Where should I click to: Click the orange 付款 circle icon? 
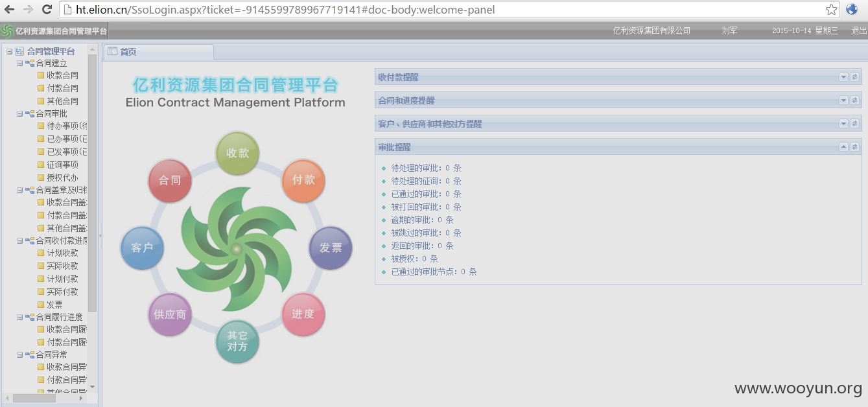pyautogui.click(x=303, y=180)
